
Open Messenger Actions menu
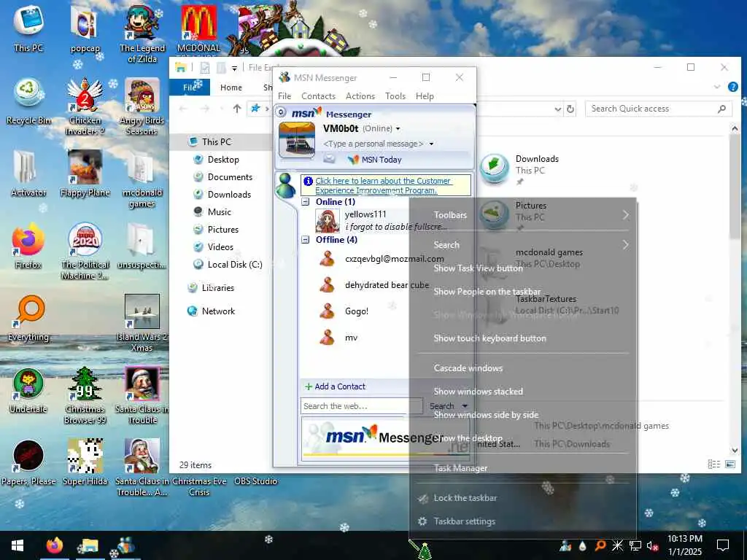tap(360, 96)
